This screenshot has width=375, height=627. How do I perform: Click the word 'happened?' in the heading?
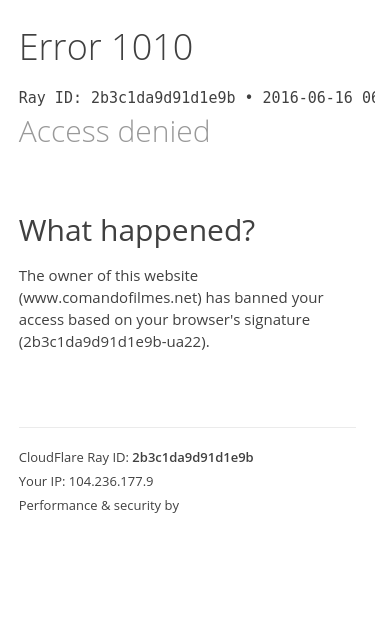click(178, 232)
